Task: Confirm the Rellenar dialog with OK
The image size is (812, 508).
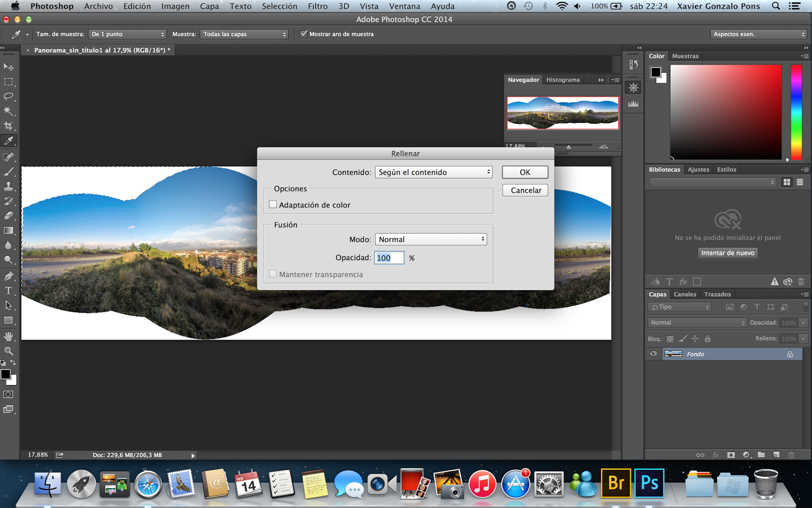Action: 525,172
